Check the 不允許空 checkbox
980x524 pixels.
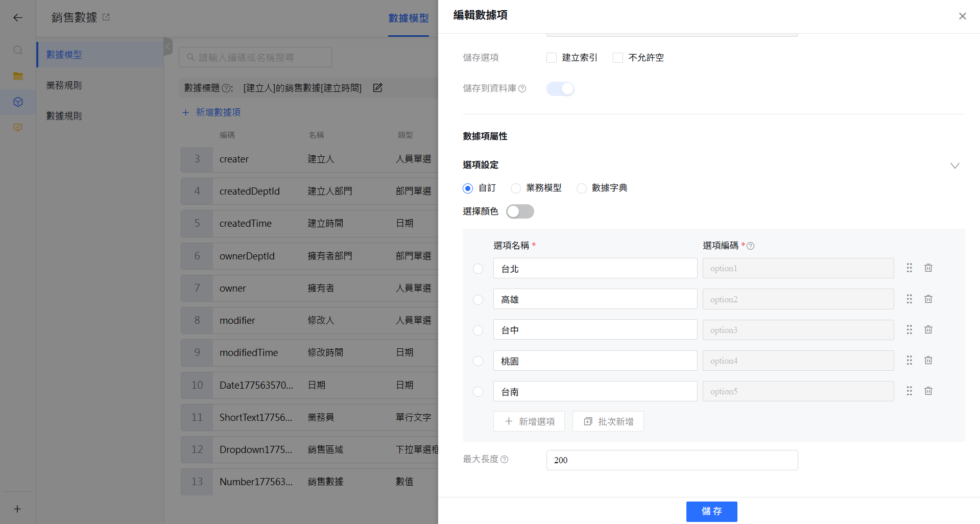[x=618, y=58]
